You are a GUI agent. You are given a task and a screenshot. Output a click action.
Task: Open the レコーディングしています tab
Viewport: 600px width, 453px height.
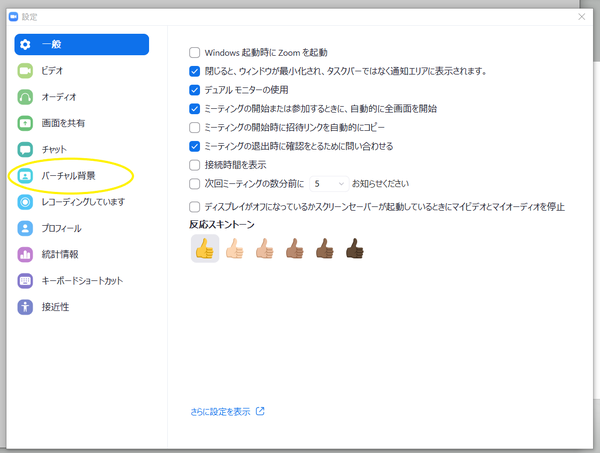82,202
